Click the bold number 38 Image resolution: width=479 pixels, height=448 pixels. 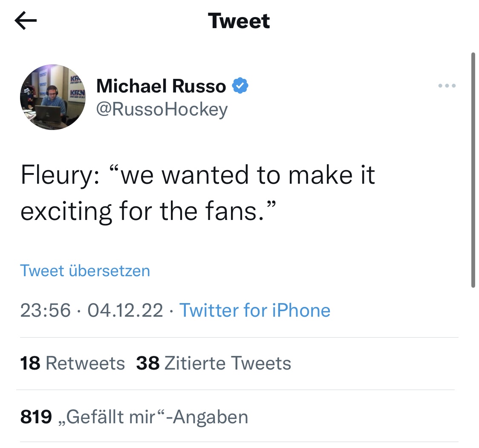[x=148, y=364]
